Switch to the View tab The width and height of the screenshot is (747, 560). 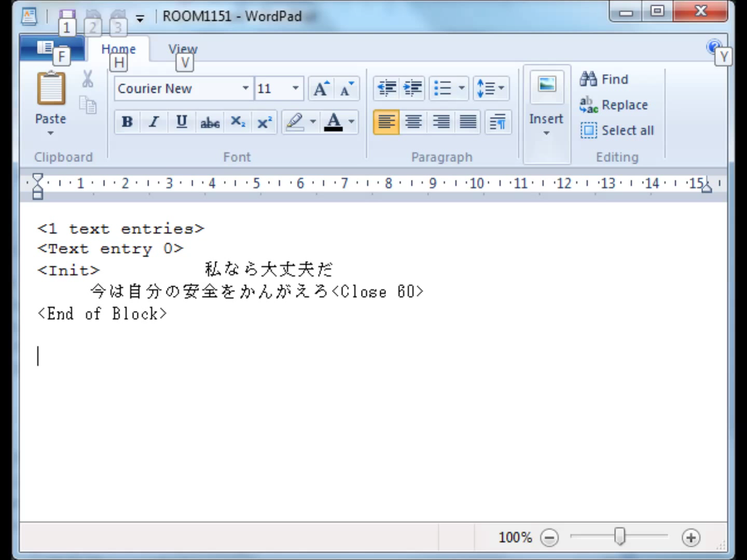tap(183, 49)
